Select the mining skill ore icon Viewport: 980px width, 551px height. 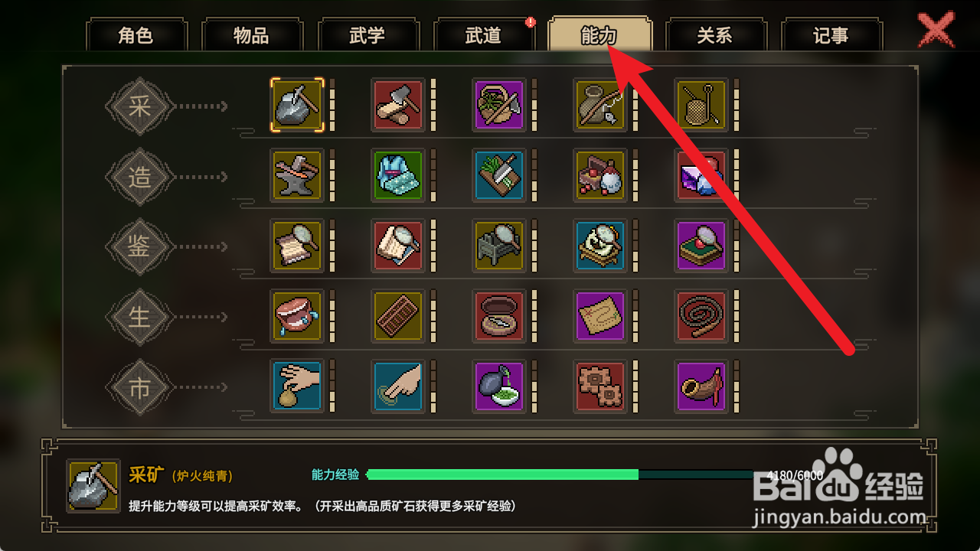tap(297, 105)
